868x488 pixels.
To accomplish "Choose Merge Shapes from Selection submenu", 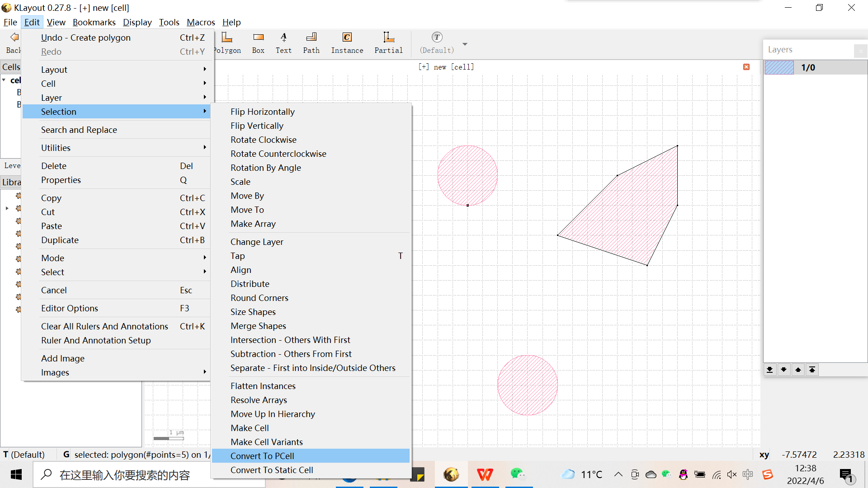I will [x=258, y=326].
